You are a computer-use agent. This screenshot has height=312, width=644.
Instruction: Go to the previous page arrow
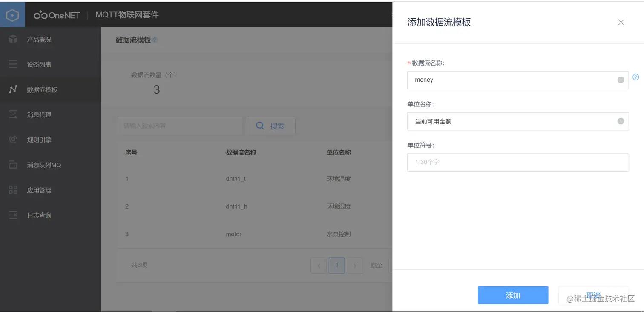319,266
